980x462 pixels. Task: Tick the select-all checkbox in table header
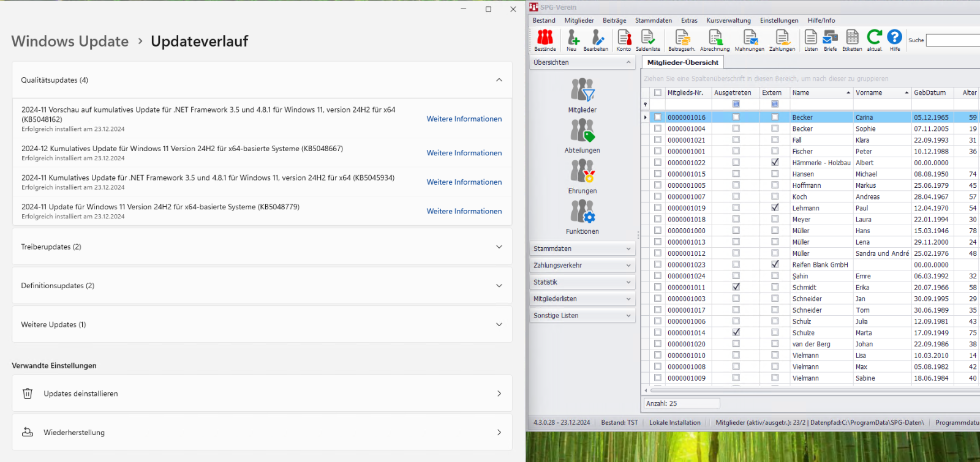click(x=658, y=93)
